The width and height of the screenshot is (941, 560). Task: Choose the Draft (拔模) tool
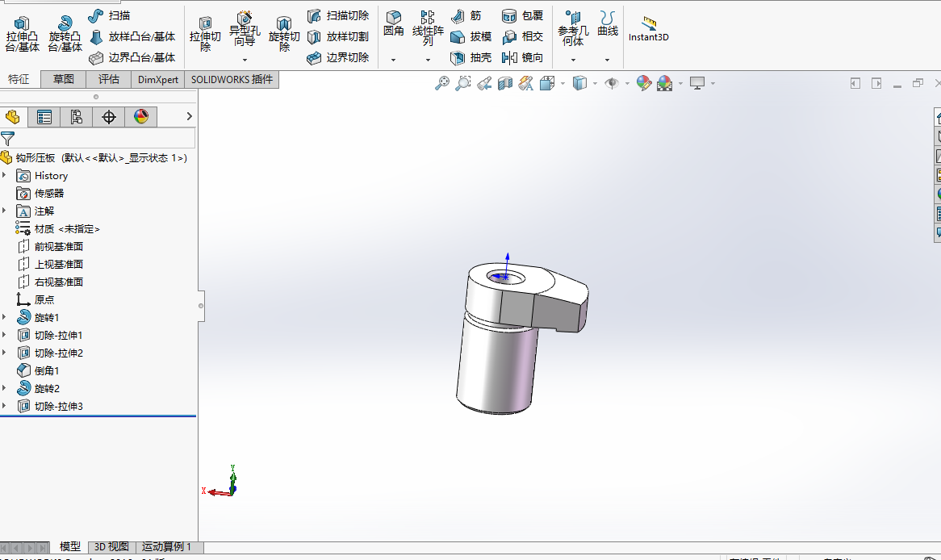(471, 36)
